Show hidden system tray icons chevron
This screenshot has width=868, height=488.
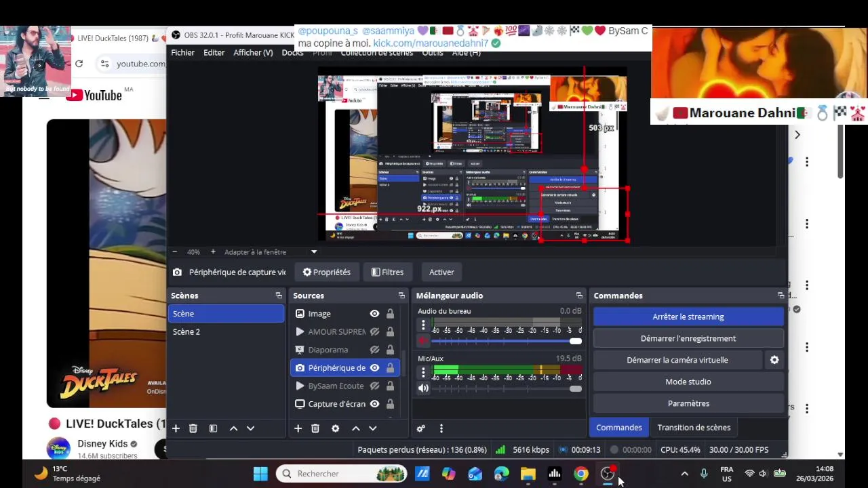[684, 474]
